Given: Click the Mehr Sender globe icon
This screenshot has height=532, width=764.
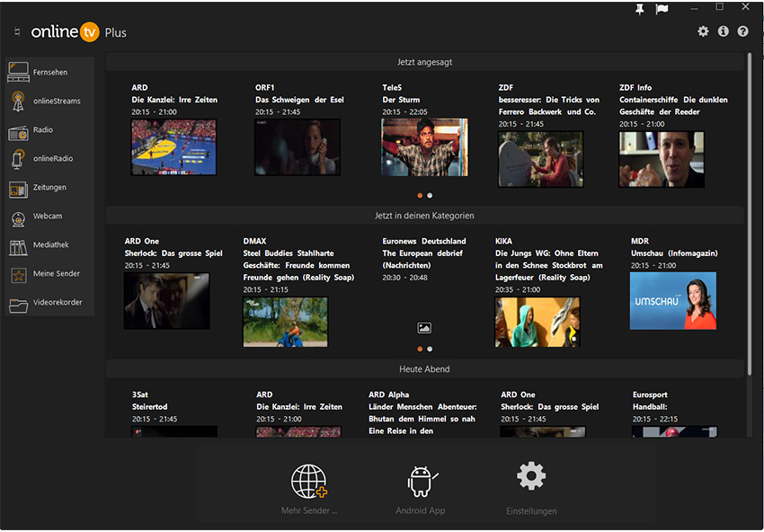Looking at the screenshot, I should 309,481.
